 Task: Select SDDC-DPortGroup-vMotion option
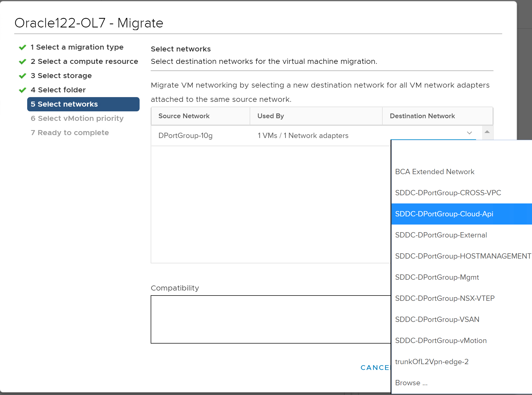click(x=441, y=341)
